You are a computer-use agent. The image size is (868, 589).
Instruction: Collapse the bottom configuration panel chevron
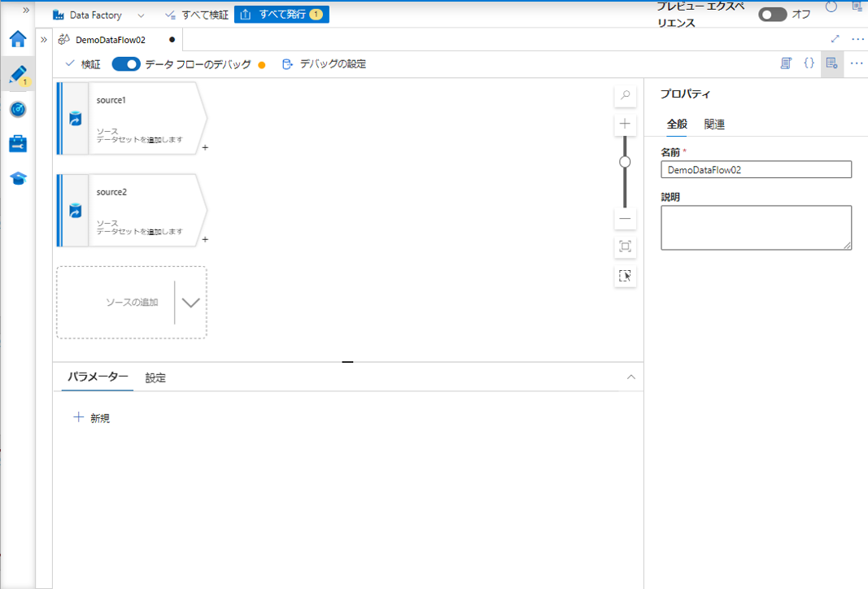click(631, 377)
